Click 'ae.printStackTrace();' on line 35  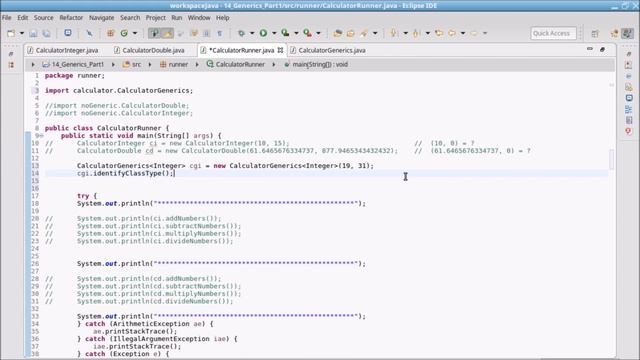coord(135,331)
